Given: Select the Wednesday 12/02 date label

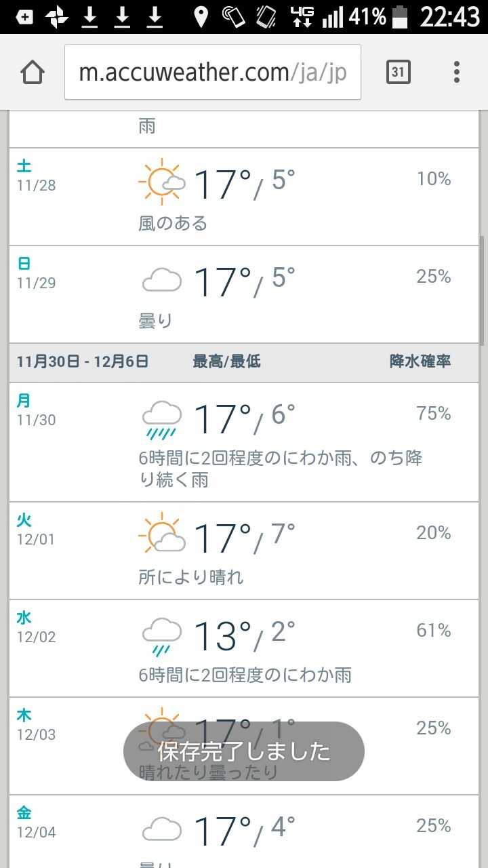Looking at the screenshot, I should 35,627.
